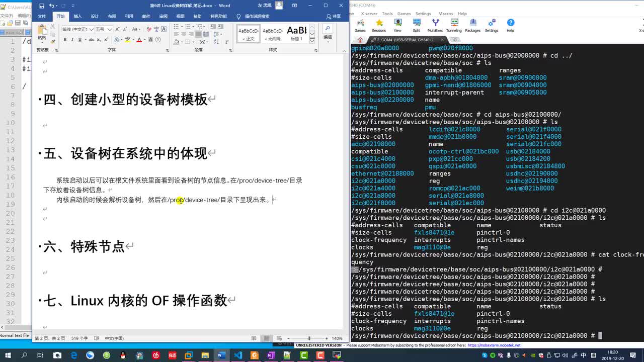Go to MobaXterm home tab
The image size is (644, 362).
[x=360, y=40]
